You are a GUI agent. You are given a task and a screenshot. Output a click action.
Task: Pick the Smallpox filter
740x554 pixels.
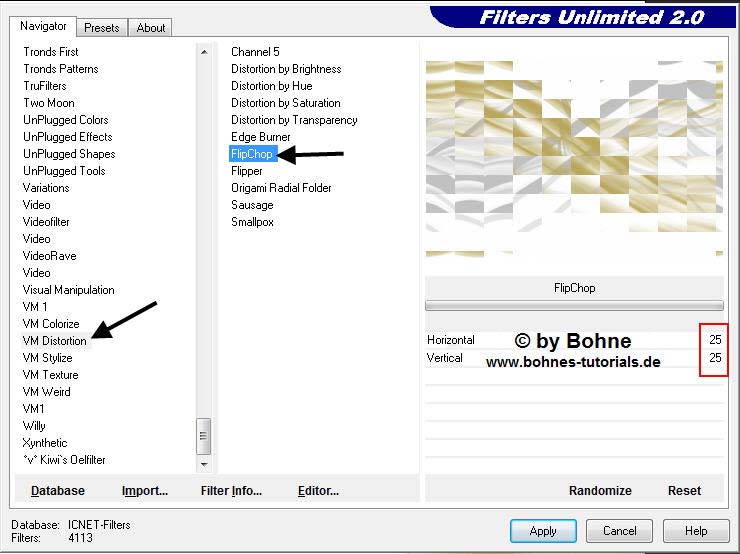click(x=252, y=222)
